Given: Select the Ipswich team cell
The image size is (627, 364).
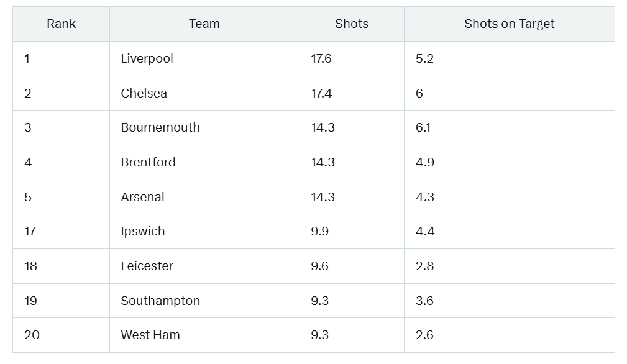Looking at the screenshot, I should pos(204,231).
